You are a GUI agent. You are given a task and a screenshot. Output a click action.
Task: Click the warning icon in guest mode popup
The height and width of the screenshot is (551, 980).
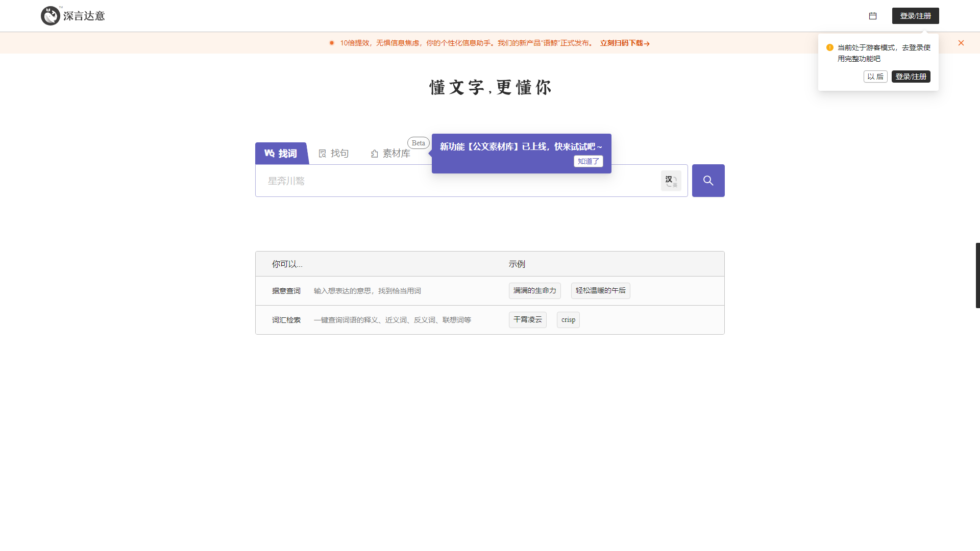click(x=829, y=47)
